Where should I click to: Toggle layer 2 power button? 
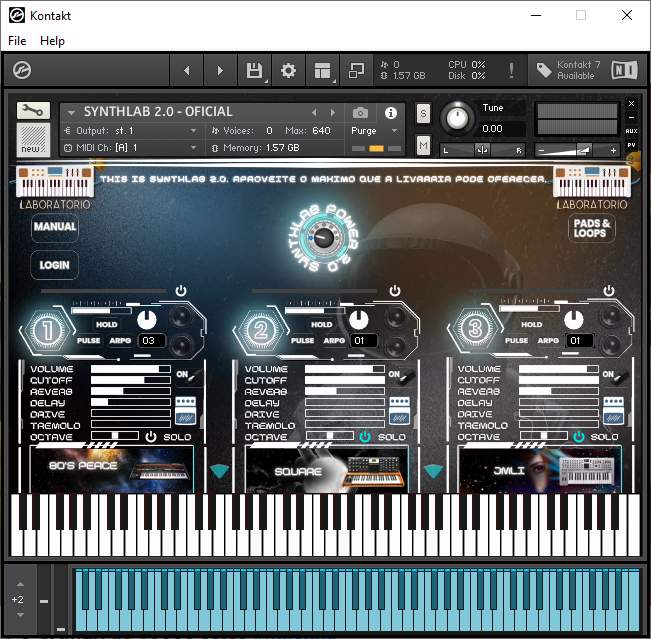point(395,290)
